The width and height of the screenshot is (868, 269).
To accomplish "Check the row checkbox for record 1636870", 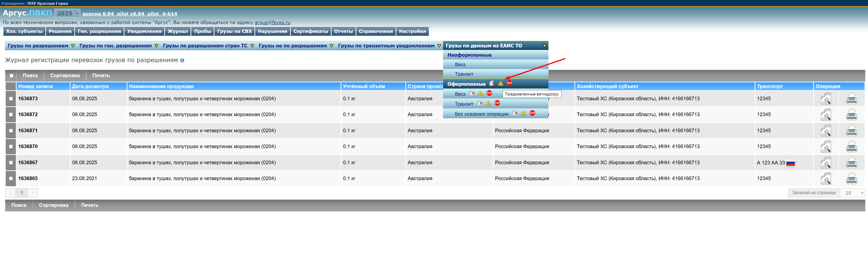I will click(11, 147).
